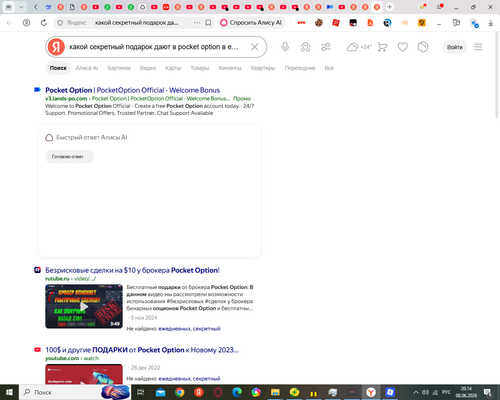The width and height of the screenshot is (500, 400).
Task: Switch to the Картинки tab
Action: click(x=119, y=68)
